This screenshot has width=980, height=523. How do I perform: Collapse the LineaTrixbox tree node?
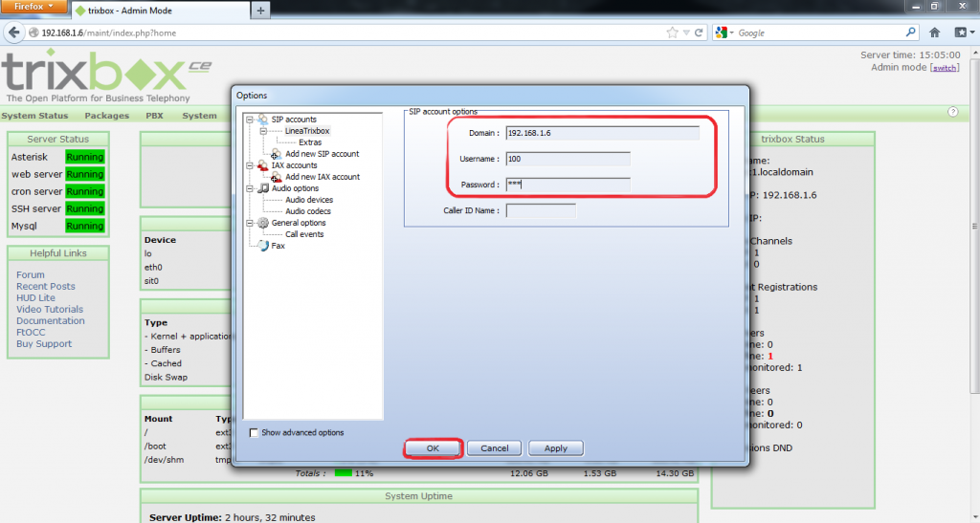tap(263, 131)
